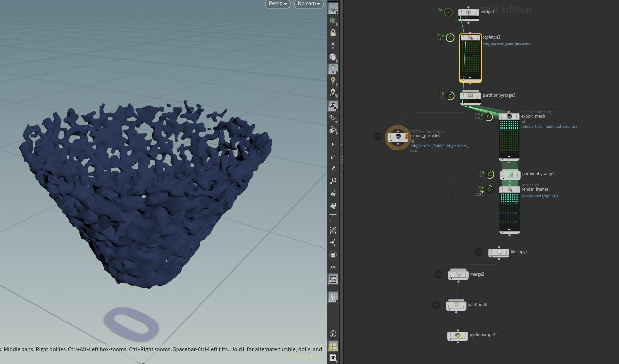This screenshot has width=619, height=364.
Task: Collapse export_mesh work items with its down arrow
Action: (509, 156)
